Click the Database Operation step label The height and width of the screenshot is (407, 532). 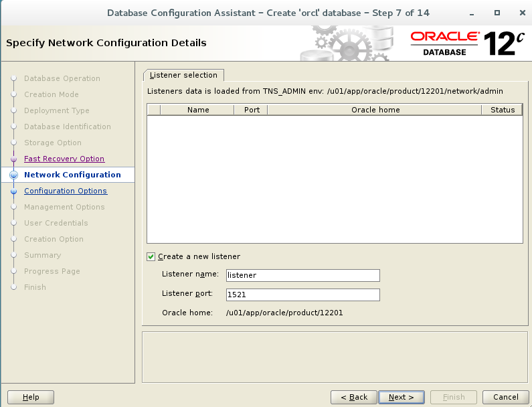click(x=62, y=78)
